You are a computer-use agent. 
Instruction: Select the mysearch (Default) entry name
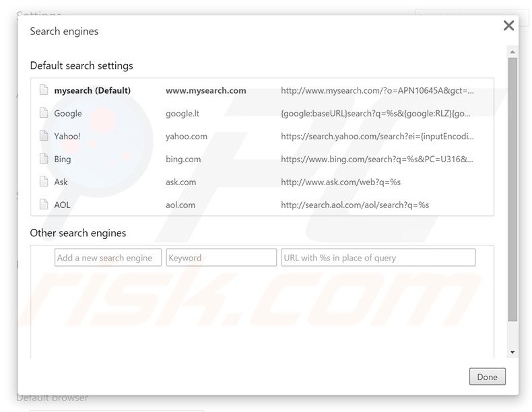pos(92,90)
